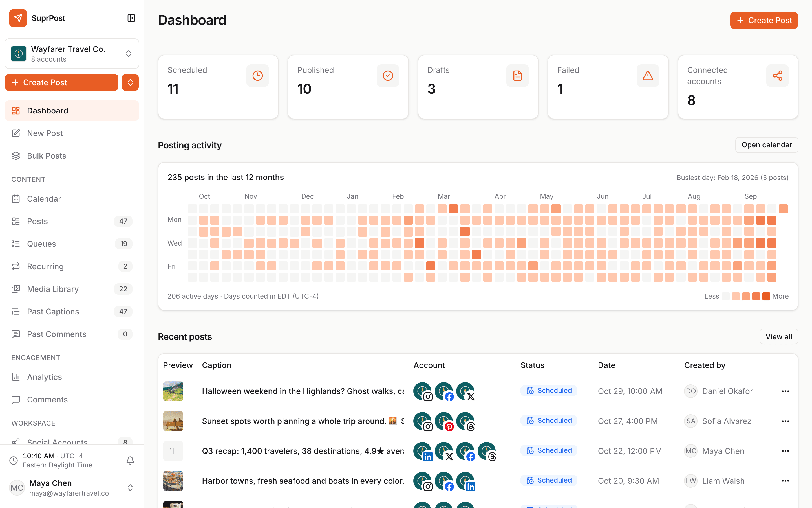812x508 pixels.
Task: Open the Calendar page
Action: tap(72, 199)
